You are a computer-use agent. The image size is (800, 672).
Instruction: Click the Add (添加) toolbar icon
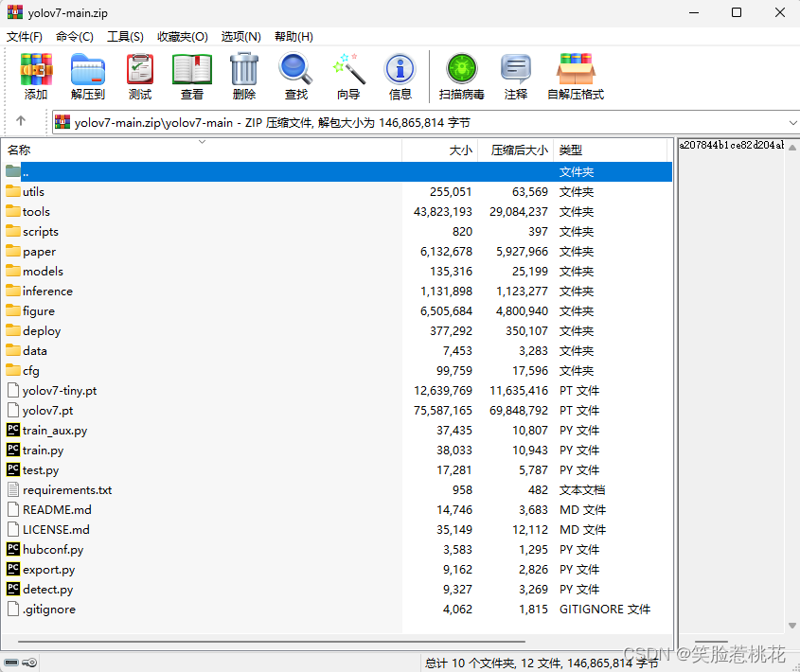[36, 69]
